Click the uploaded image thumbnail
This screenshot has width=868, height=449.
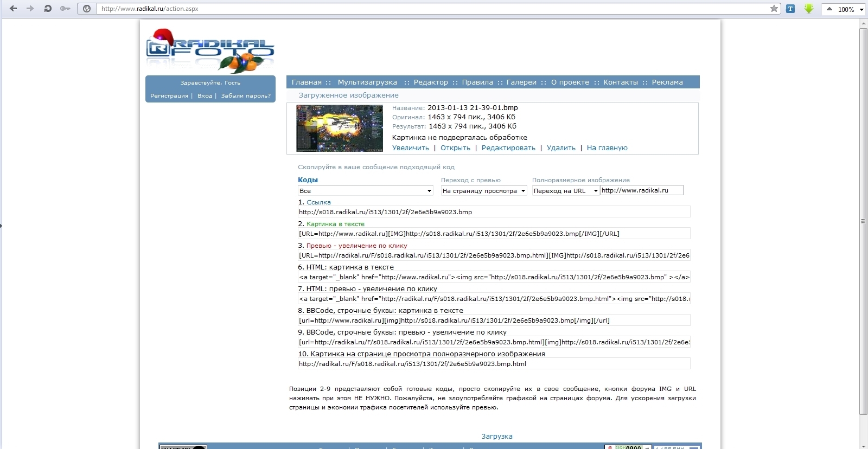click(x=340, y=128)
